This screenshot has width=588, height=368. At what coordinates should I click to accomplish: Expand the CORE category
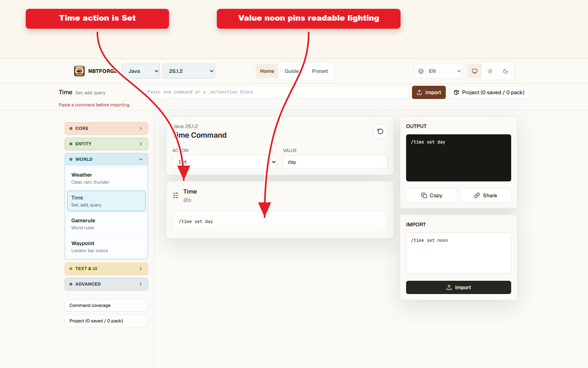tap(106, 128)
